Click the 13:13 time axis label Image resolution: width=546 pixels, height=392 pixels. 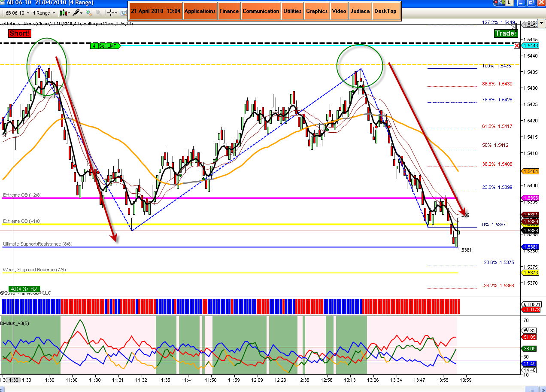(x=350, y=380)
